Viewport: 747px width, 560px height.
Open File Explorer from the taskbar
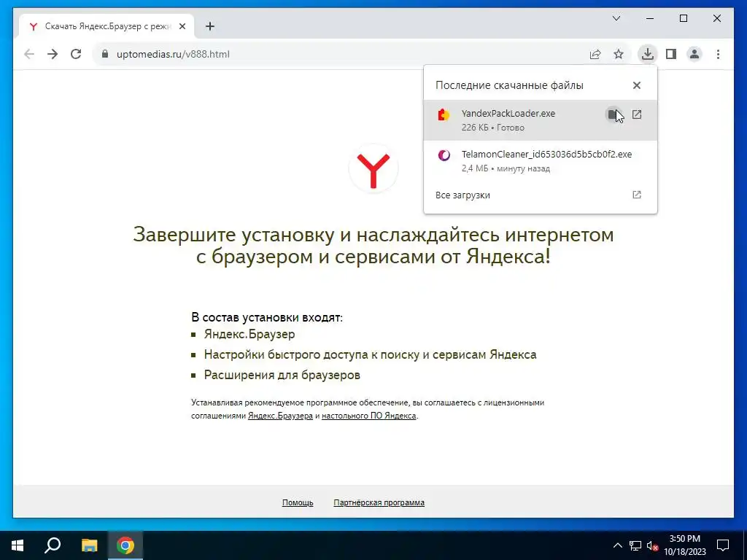click(x=89, y=545)
